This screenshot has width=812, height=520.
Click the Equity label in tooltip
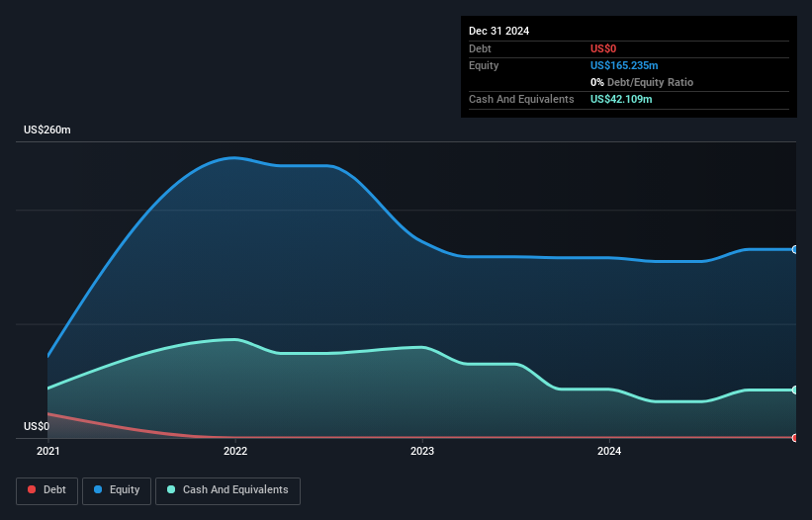pos(484,65)
